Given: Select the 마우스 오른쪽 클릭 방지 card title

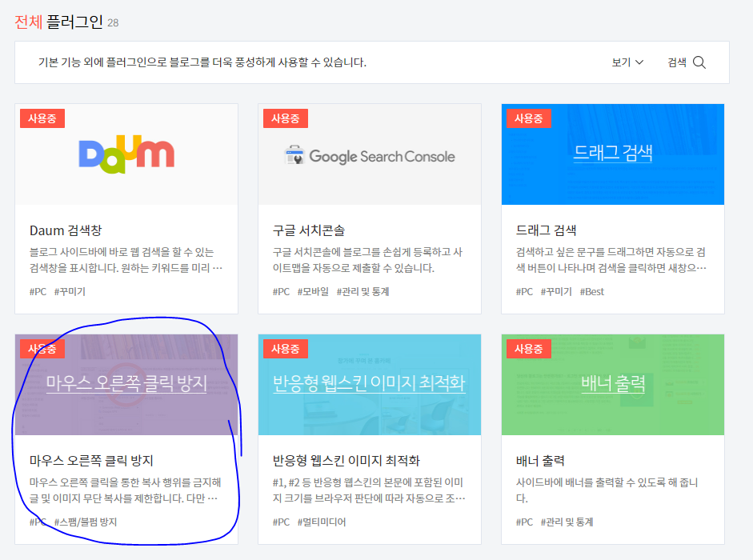Looking at the screenshot, I should coord(91,461).
